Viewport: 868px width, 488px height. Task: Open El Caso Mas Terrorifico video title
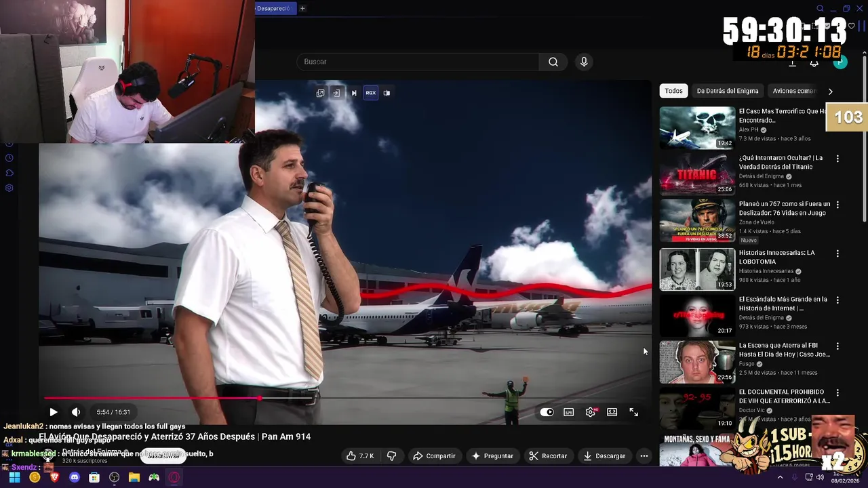[x=783, y=115]
